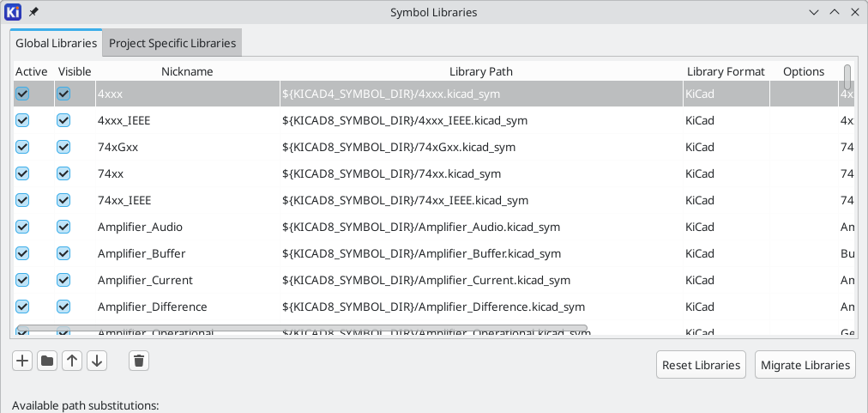Click KiCad format cell in Amplifier_Audio row
Screen dimensions: 868x413
coord(726,227)
